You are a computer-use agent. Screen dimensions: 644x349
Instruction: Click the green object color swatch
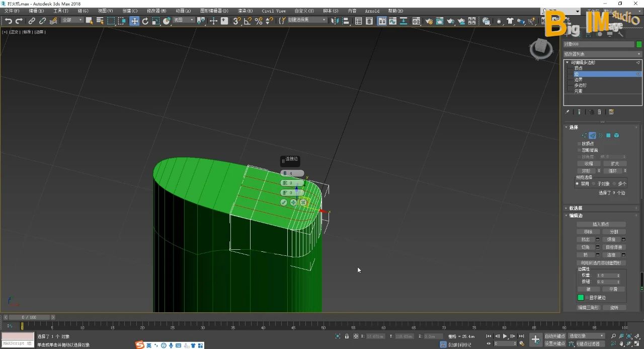[x=639, y=44]
